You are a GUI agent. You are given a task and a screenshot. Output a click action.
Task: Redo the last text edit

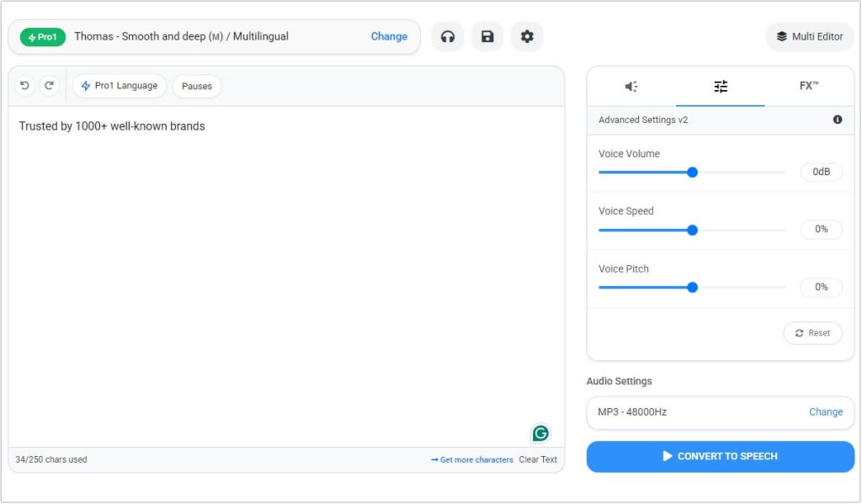click(x=49, y=86)
